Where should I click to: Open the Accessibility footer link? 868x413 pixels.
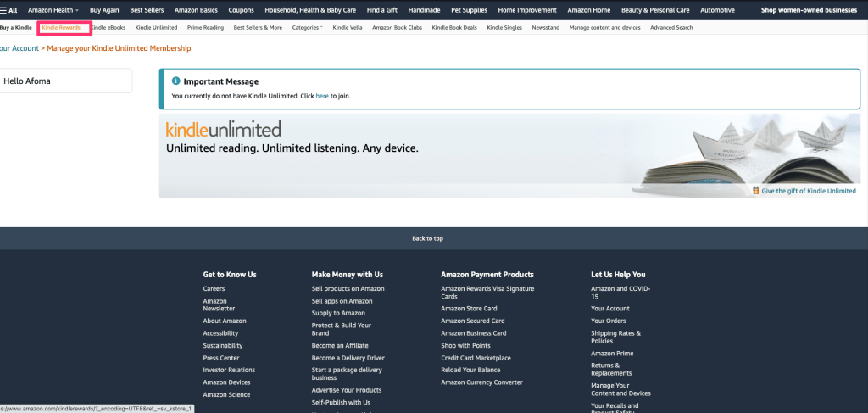(x=220, y=333)
